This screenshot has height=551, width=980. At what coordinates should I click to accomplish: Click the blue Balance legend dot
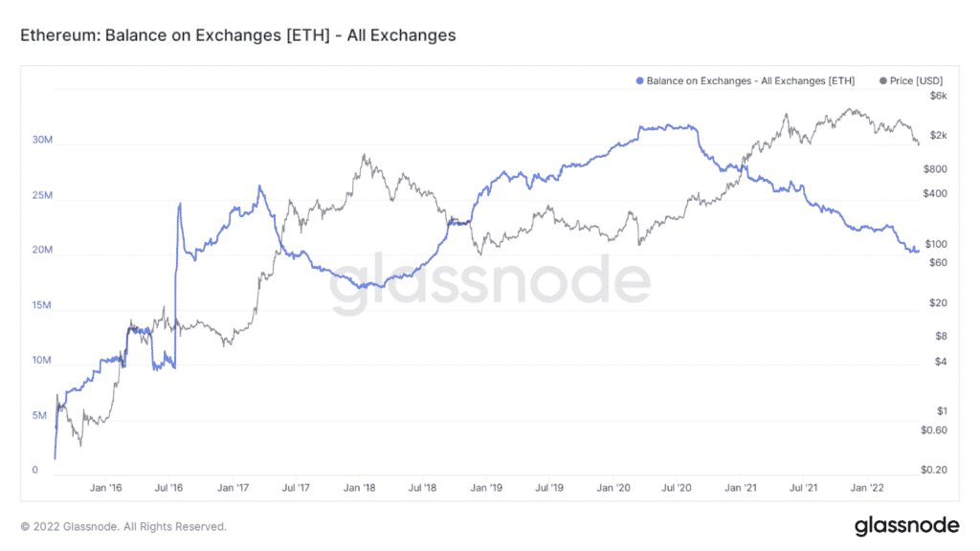tap(639, 80)
